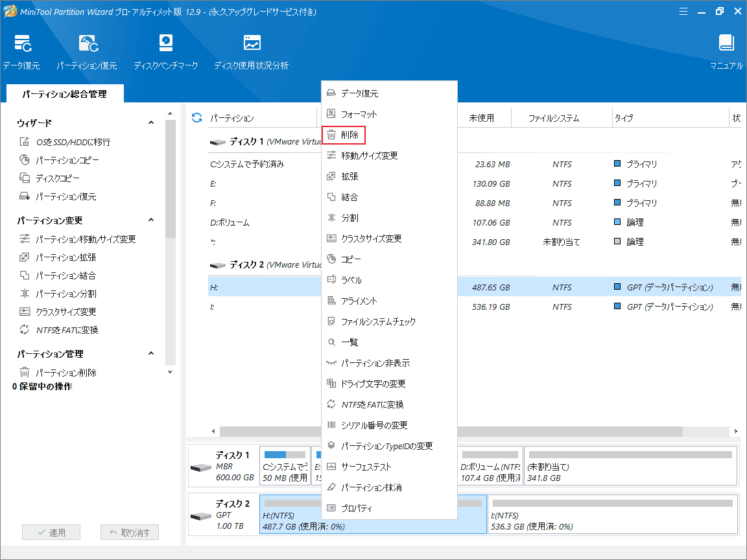Select フォーマット in context menu
Image resolution: width=747 pixels, height=560 pixels.
point(389,114)
